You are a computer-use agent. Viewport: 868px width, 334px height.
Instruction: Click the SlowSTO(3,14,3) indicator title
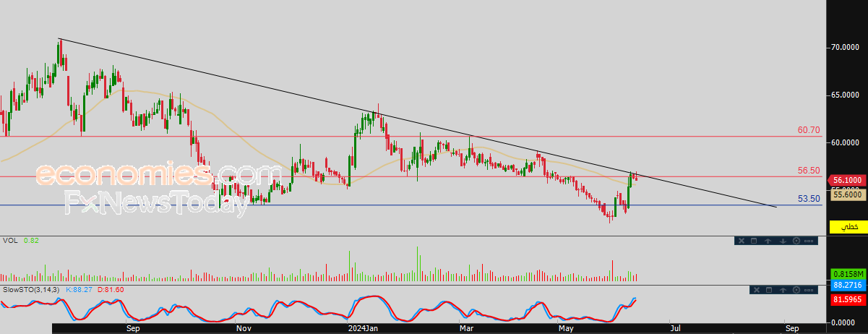pos(32,289)
